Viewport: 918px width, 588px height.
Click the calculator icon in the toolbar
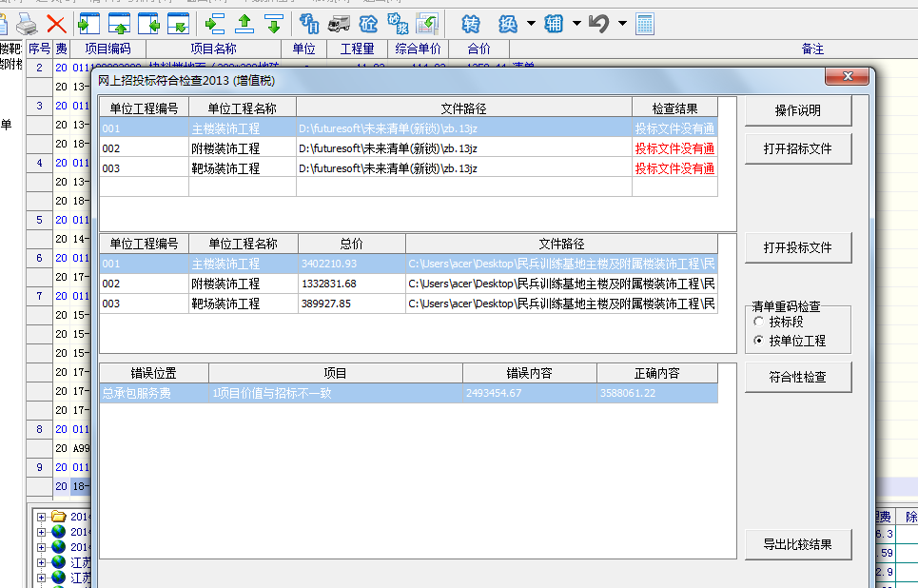tap(644, 24)
